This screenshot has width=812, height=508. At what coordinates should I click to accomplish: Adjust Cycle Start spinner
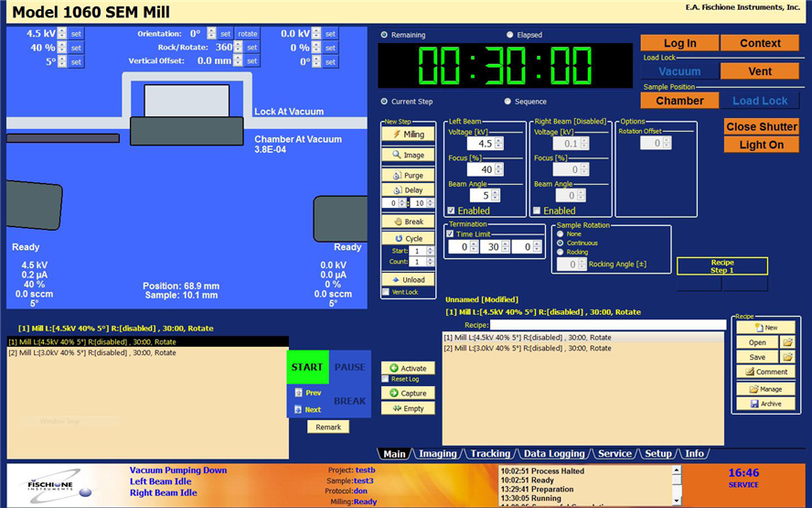tap(430, 251)
